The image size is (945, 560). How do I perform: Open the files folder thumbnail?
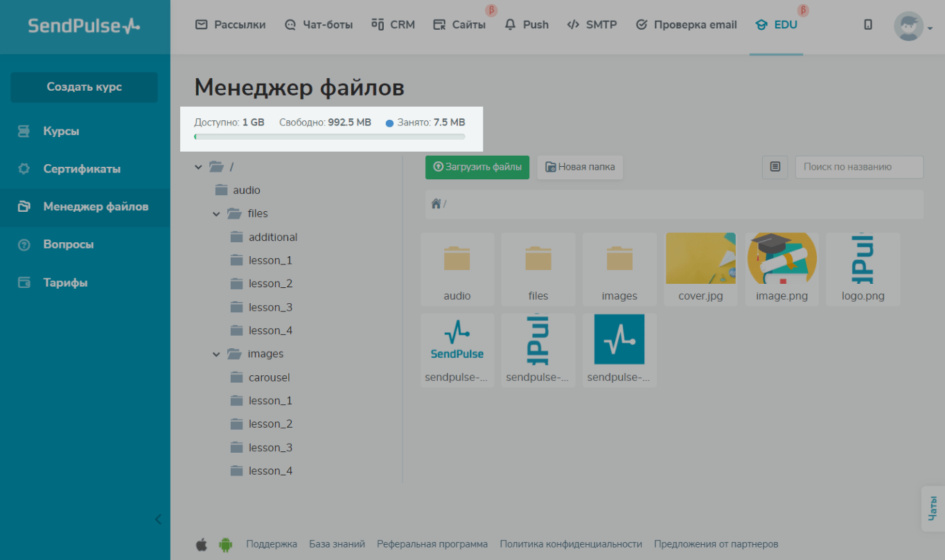[538, 270]
